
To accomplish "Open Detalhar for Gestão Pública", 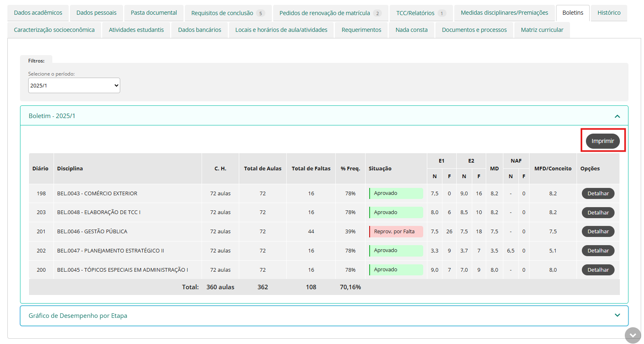I will click(598, 232).
